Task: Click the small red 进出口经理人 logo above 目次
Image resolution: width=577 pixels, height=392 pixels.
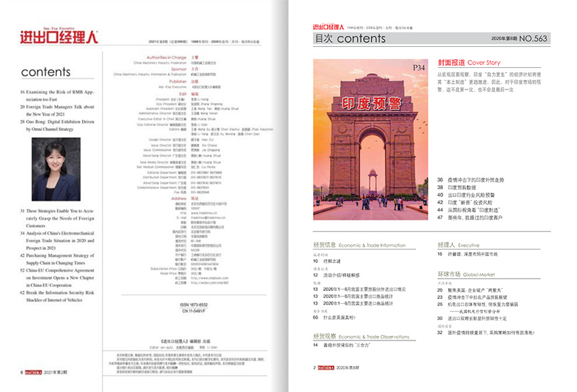Action: [x=329, y=27]
